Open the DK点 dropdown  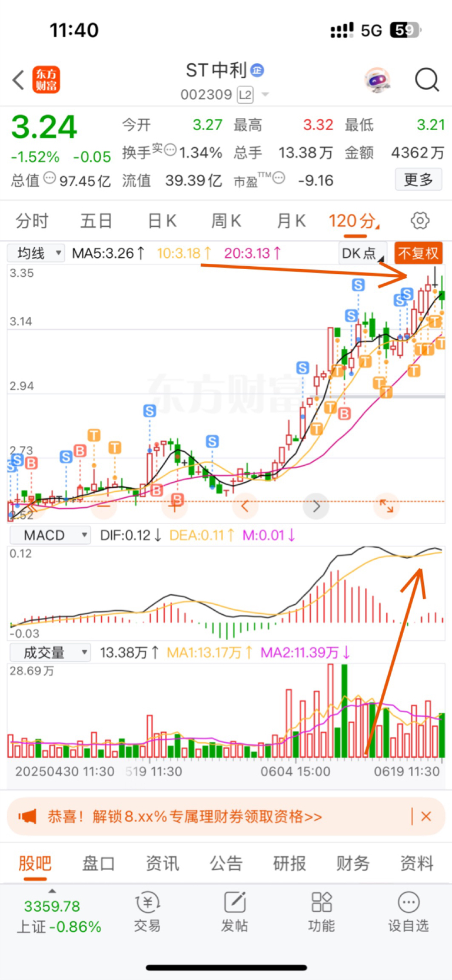363,253
